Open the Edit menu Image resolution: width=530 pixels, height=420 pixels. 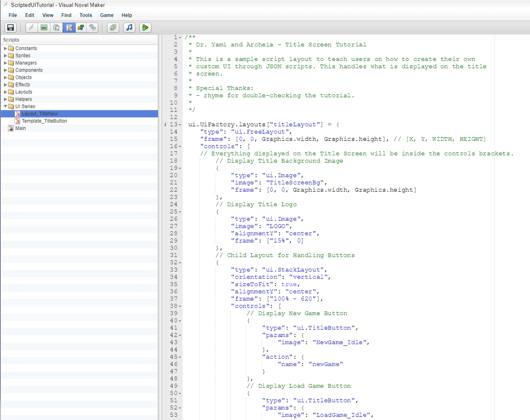click(x=30, y=15)
